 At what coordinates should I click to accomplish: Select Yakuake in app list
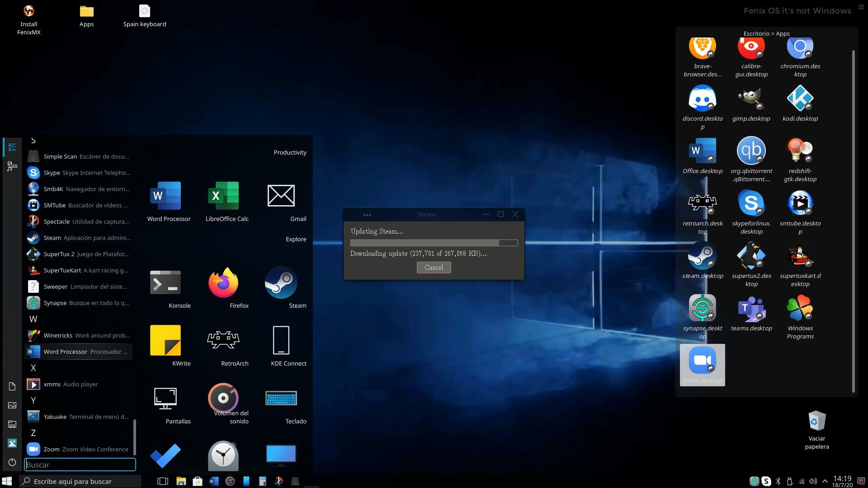pyautogui.click(x=78, y=417)
